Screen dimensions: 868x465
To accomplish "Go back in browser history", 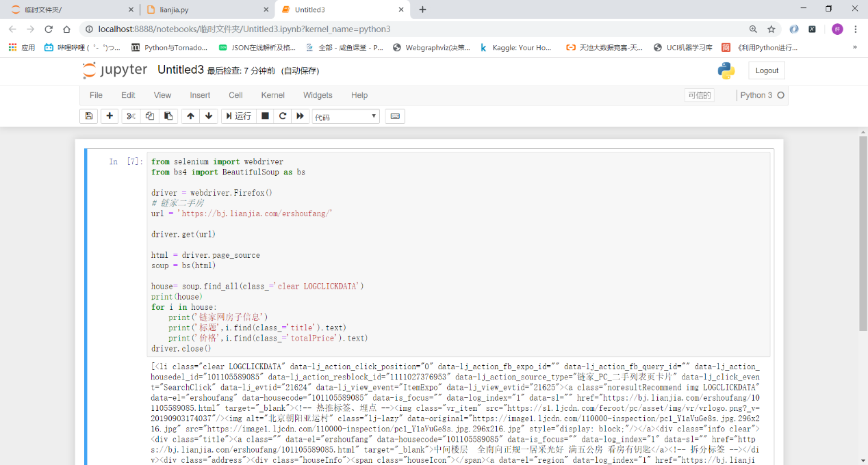I will click(12, 29).
